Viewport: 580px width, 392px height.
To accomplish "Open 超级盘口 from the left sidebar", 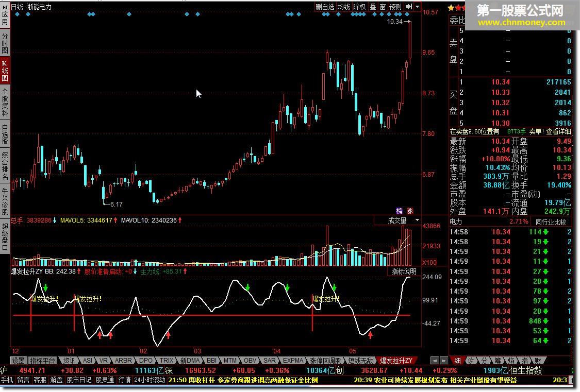I will pos(5,236).
